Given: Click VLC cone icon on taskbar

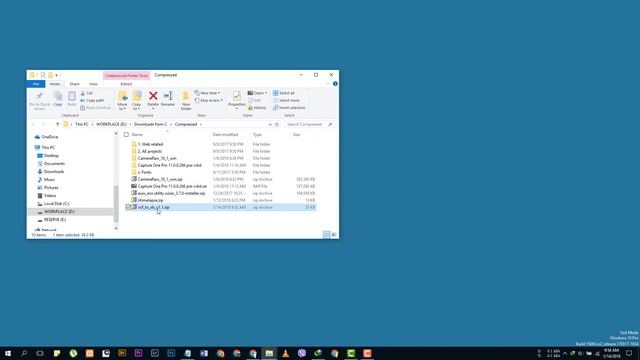Looking at the screenshot, I should tap(285, 353).
